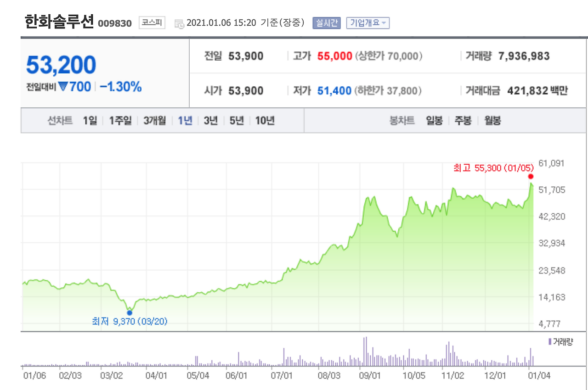The height and width of the screenshot is (390, 588).
Task: Click the 최저 9,370 (03/20) label
Action: click(130, 321)
